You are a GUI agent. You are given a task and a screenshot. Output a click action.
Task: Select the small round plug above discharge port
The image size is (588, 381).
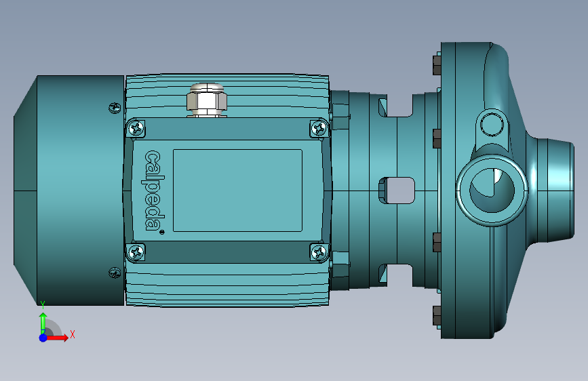(x=492, y=125)
